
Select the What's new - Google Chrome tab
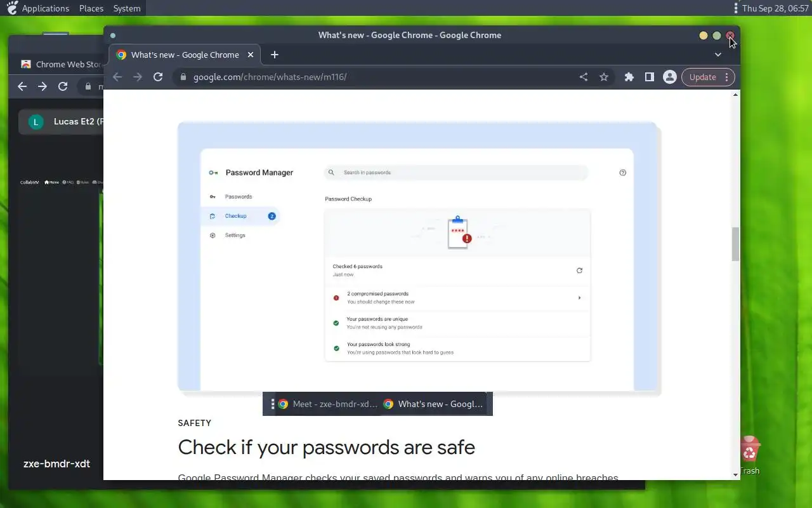coord(185,55)
